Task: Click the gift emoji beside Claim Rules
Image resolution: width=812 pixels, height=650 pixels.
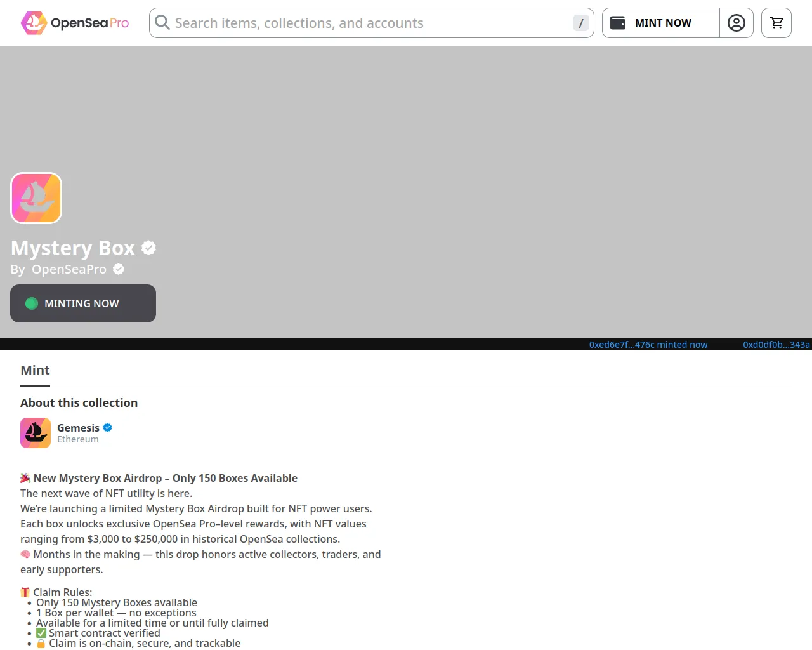Action: point(25,592)
